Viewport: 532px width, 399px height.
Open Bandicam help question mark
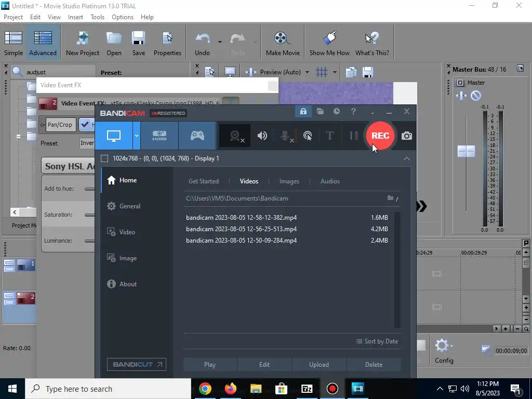pyautogui.click(x=353, y=111)
